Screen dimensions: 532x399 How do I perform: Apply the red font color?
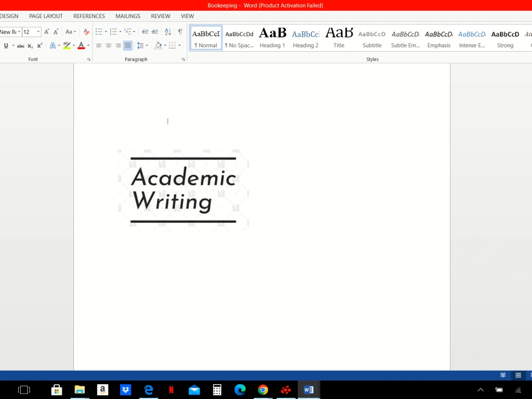[x=81, y=45]
